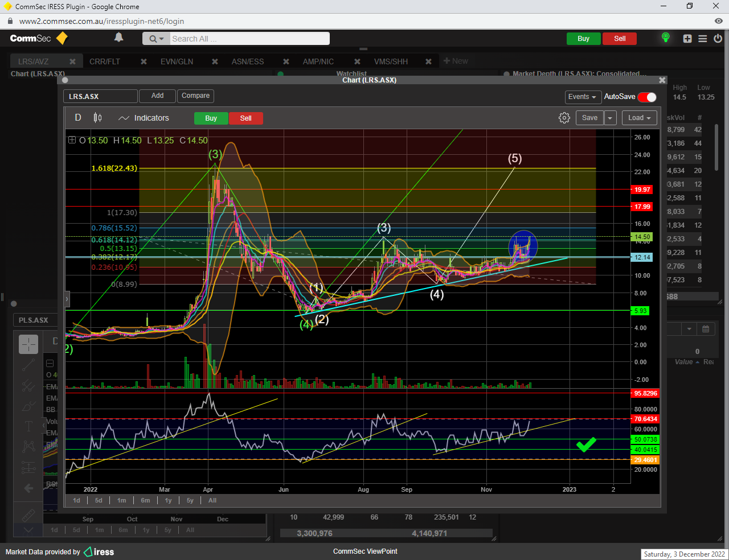Viewport: 729px width, 560px height.
Task: Select the crosshair drawing tool
Action: pyautogui.click(x=28, y=344)
